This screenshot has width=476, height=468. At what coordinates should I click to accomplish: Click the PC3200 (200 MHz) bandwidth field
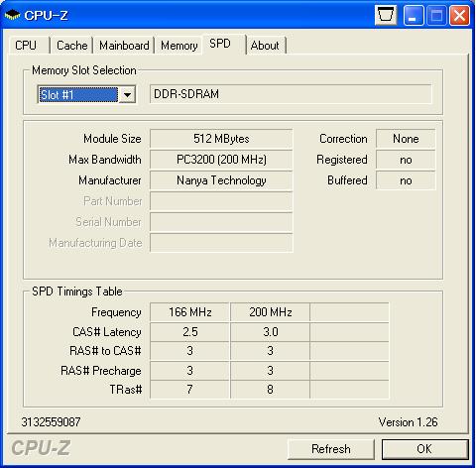(221, 160)
